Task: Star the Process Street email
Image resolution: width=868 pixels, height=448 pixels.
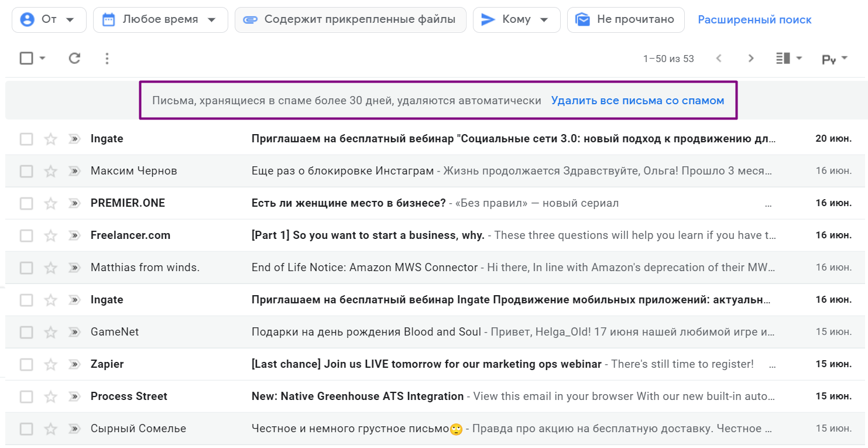Action: point(51,396)
